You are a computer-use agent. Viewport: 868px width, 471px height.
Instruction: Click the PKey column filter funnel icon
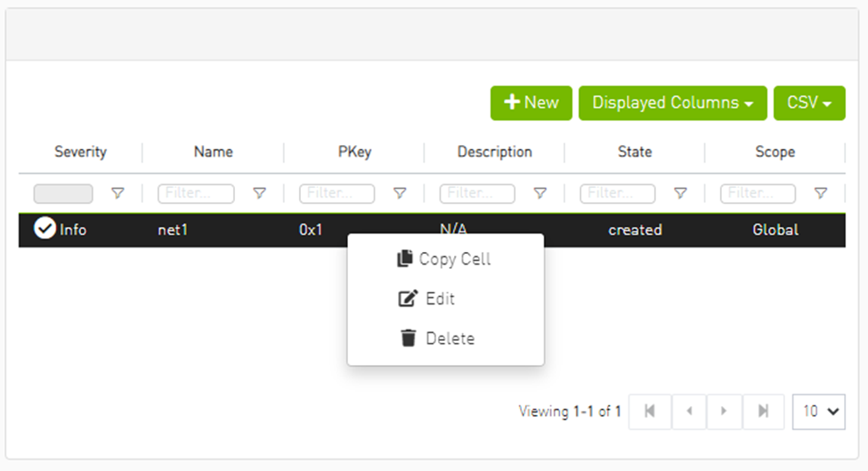[400, 193]
